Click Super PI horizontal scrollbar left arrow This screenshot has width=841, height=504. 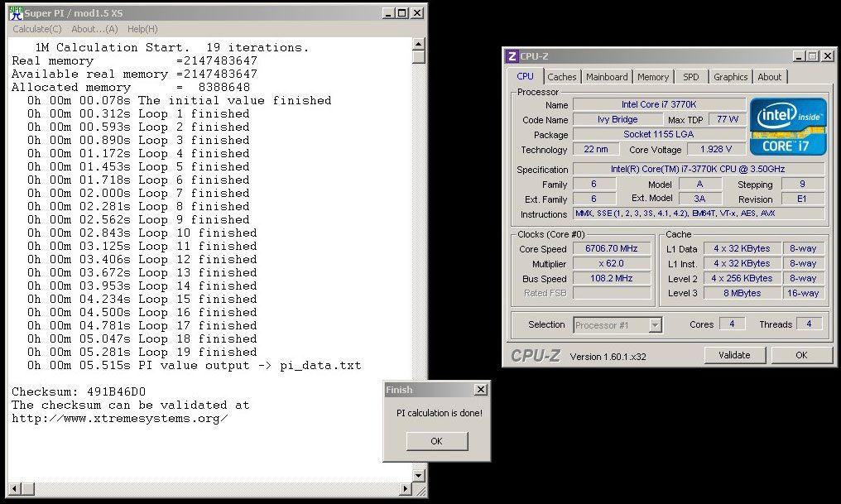(15, 488)
